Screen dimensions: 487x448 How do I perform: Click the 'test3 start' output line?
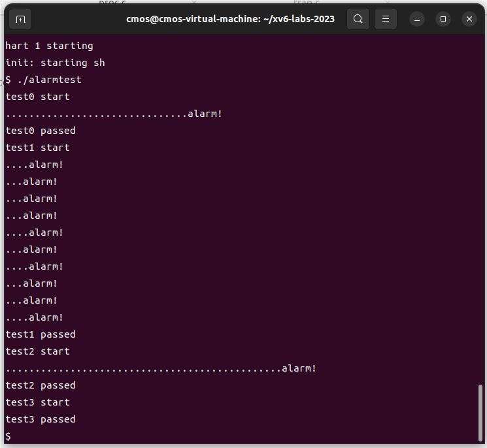37,402
